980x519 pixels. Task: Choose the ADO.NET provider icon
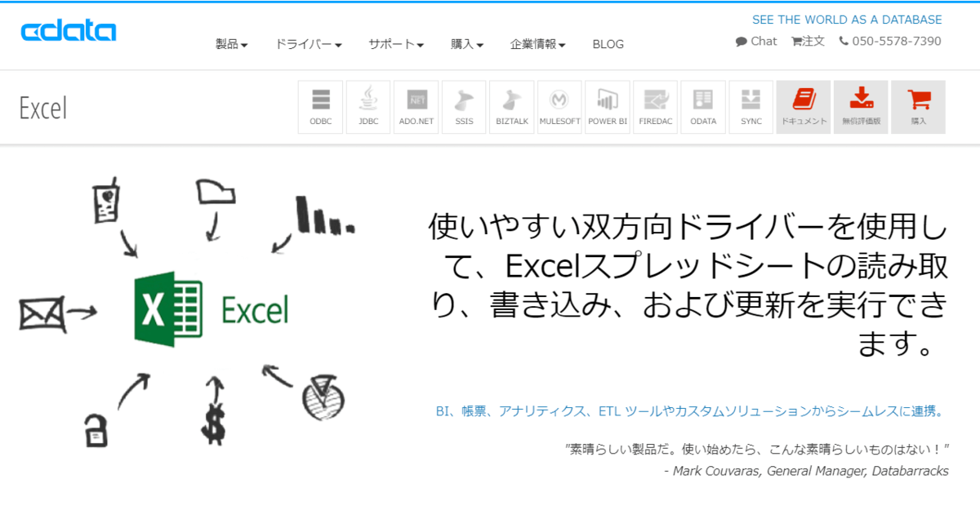[416, 107]
